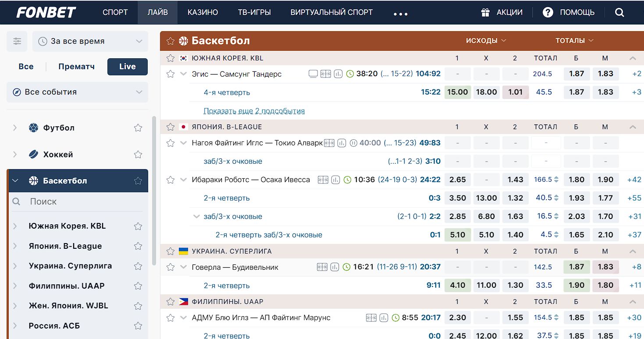Open match field view for Эгис — Самсунг Тандерс
Screen dimensions: 644x339
325,74
